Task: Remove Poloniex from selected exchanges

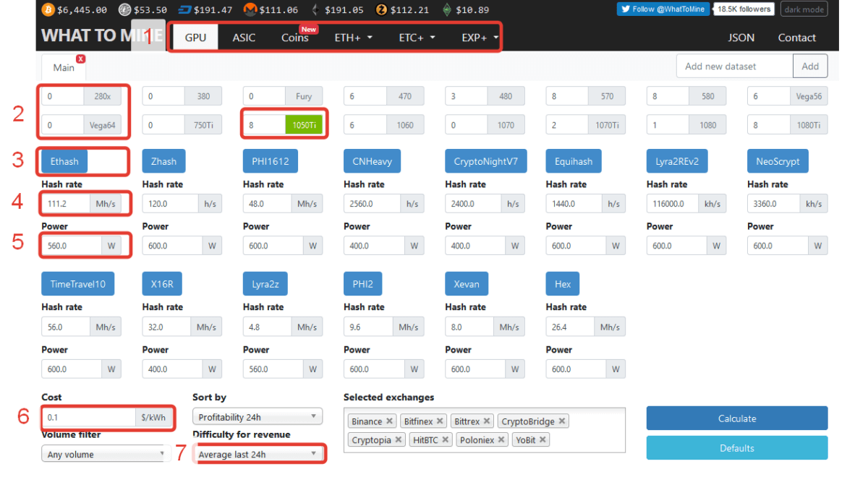Action: pyautogui.click(x=501, y=439)
